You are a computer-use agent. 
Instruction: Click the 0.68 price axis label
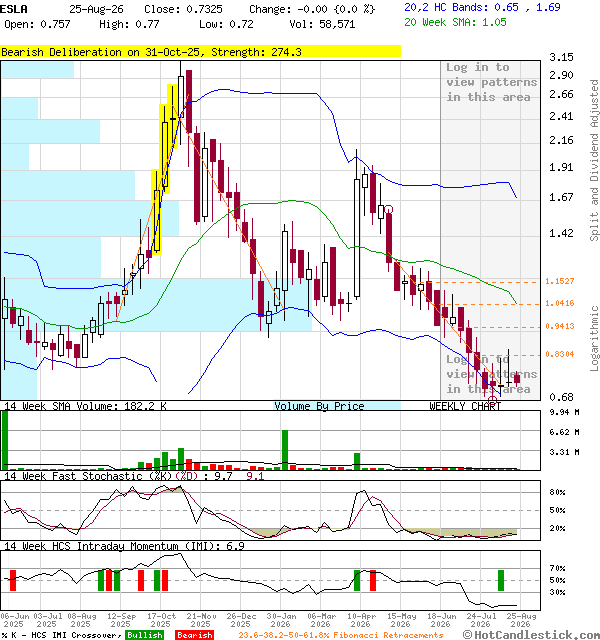(x=561, y=397)
